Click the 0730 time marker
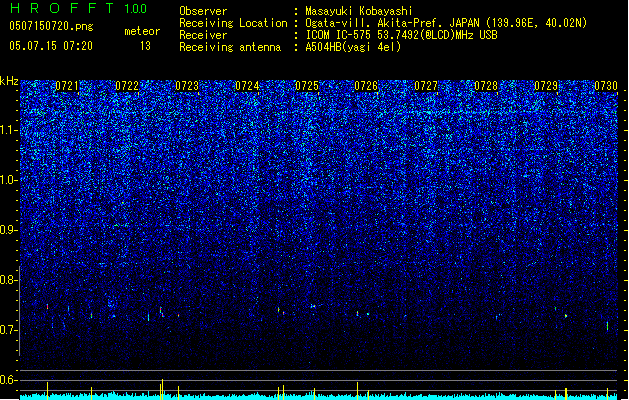Image resolution: width=629 pixels, height=400 pixels. click(606, 86)
